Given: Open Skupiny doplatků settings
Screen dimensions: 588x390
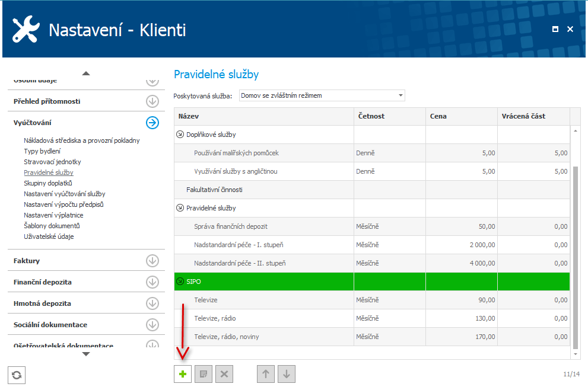Looking at the screenshot, I should pos(47,183).
